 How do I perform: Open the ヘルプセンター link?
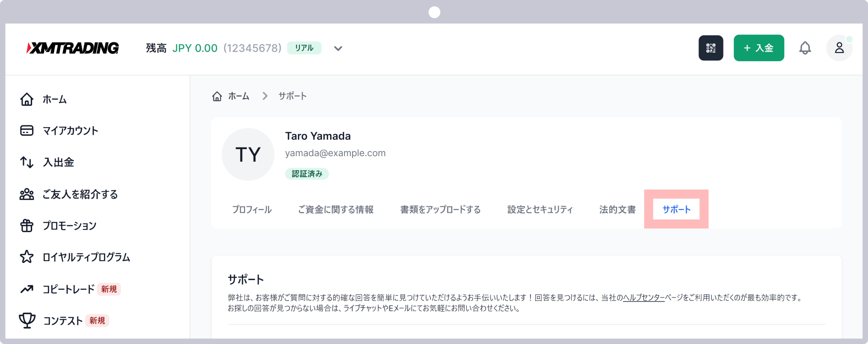point(644,298)
